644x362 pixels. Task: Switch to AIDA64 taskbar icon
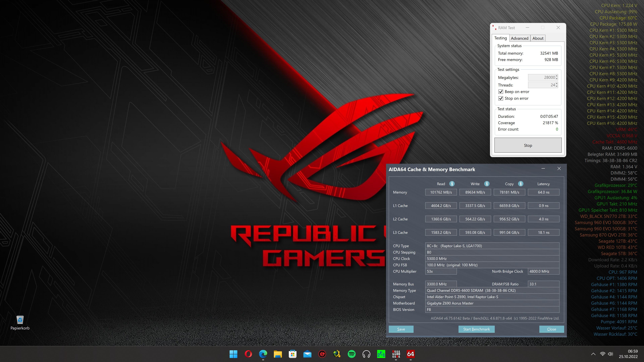coord(411,354)
